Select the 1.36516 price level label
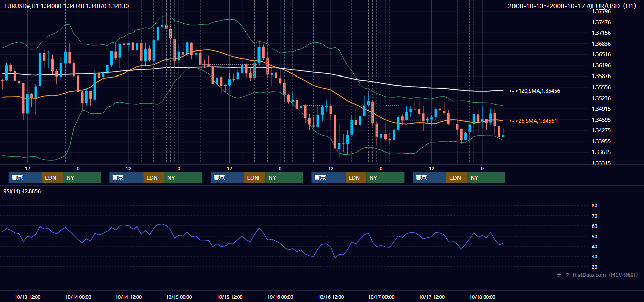 [602, 54]
